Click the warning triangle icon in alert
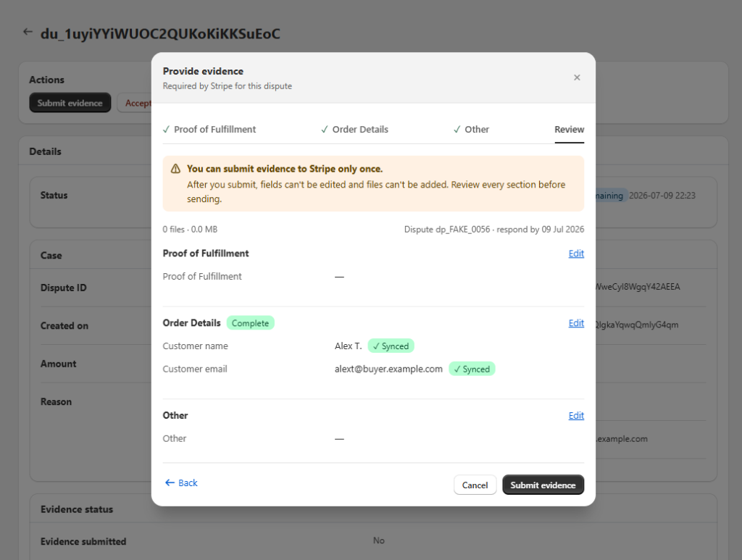Image resolution: width=742 pixels, height=560 pixels. point(175,169)
